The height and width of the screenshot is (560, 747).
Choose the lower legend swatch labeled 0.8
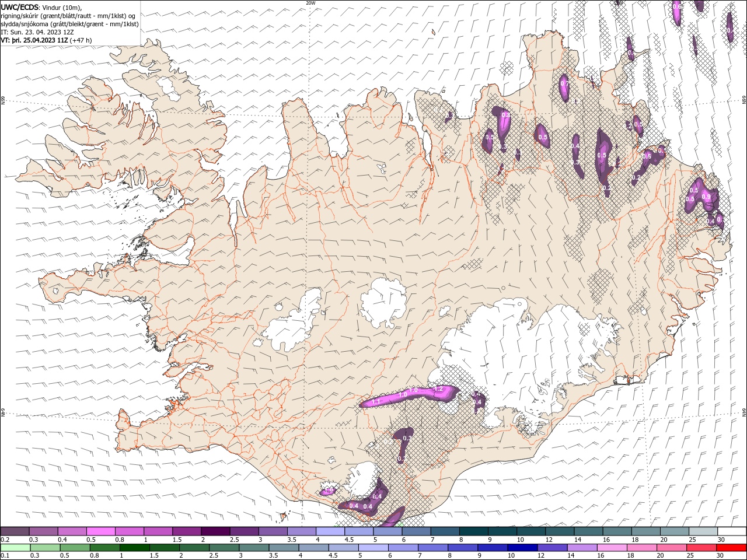pos(104,548)
